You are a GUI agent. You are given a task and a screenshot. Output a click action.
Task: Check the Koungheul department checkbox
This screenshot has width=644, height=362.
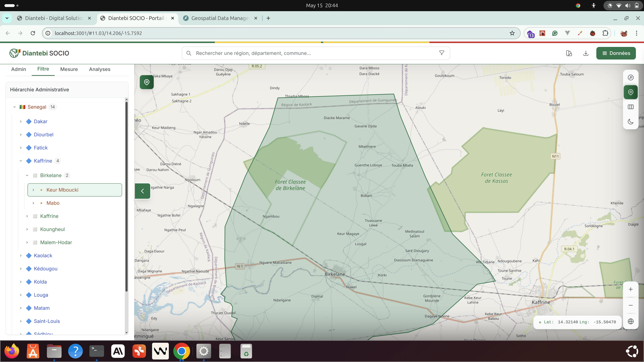click(x=35, y=229)
